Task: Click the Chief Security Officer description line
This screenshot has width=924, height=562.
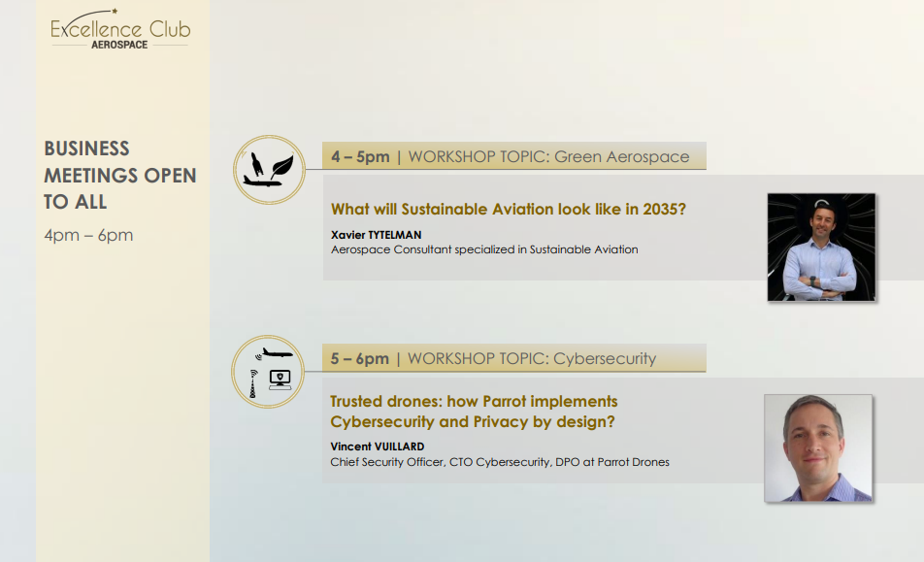Action: 500,462
